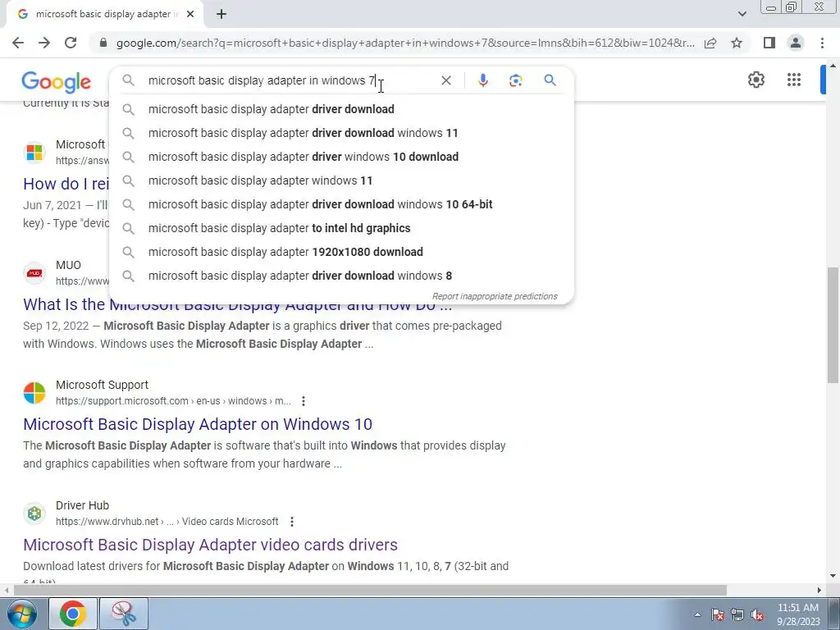
Task: Go back to the previous page
Action: [18, 43]
